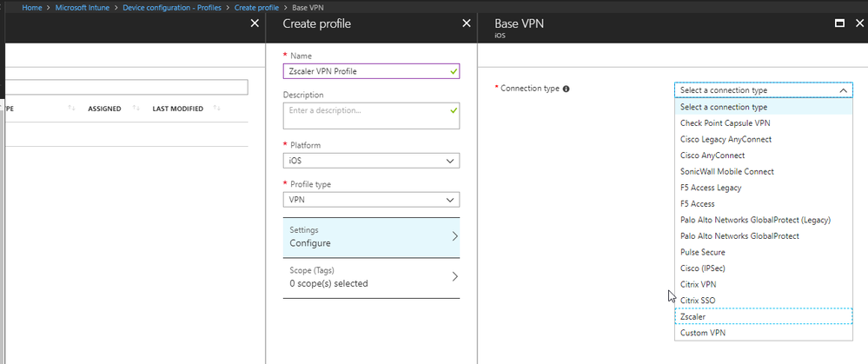Collapse the connection type dropdown
This screenshot has width=868, height=364.
(x=841, y=89)
